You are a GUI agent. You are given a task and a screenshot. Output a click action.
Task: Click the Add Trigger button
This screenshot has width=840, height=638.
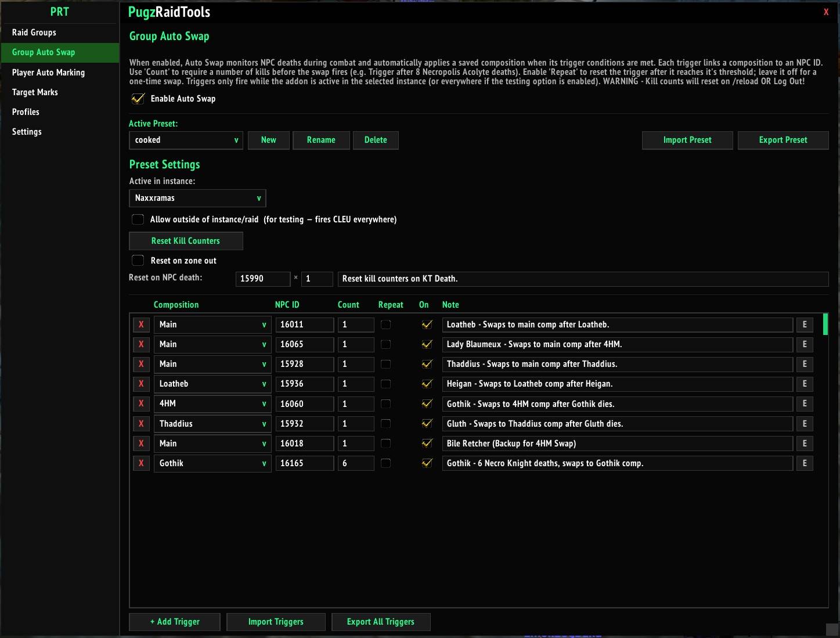175,622
